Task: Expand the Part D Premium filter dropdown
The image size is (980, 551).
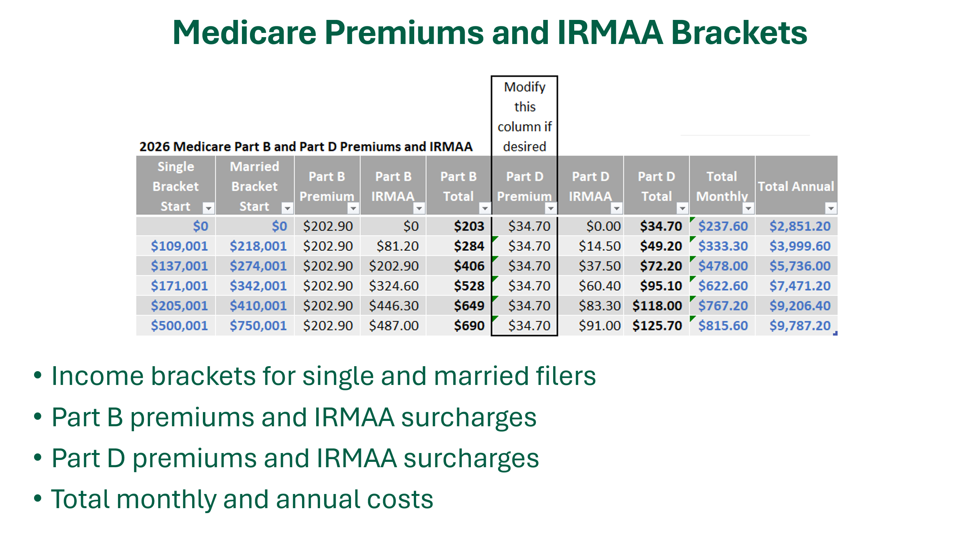Action: point(550,208)
